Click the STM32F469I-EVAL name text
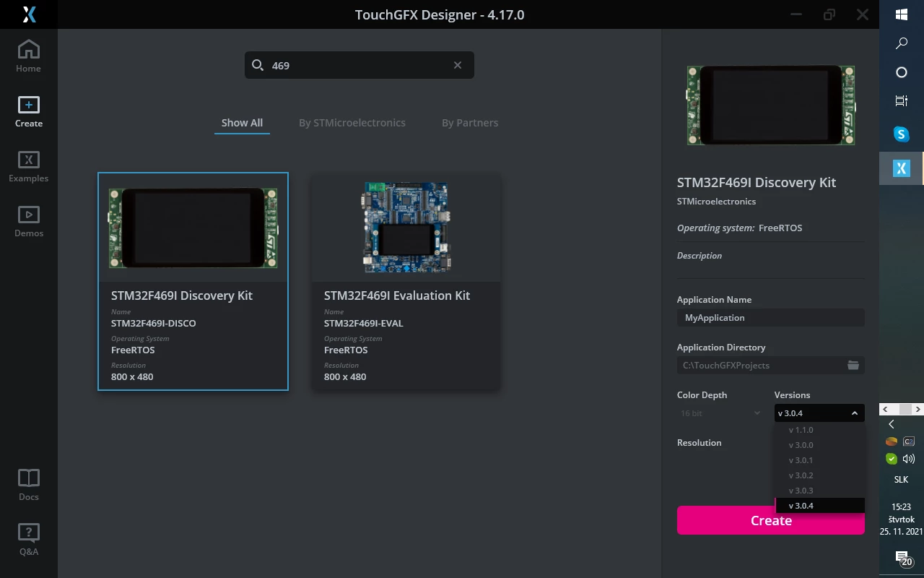924x578 pixels. 364,323
